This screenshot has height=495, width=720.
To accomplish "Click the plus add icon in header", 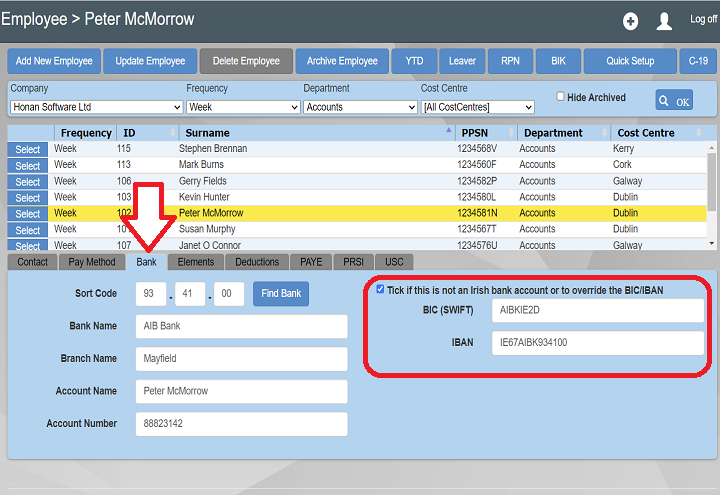I will 630,21.
